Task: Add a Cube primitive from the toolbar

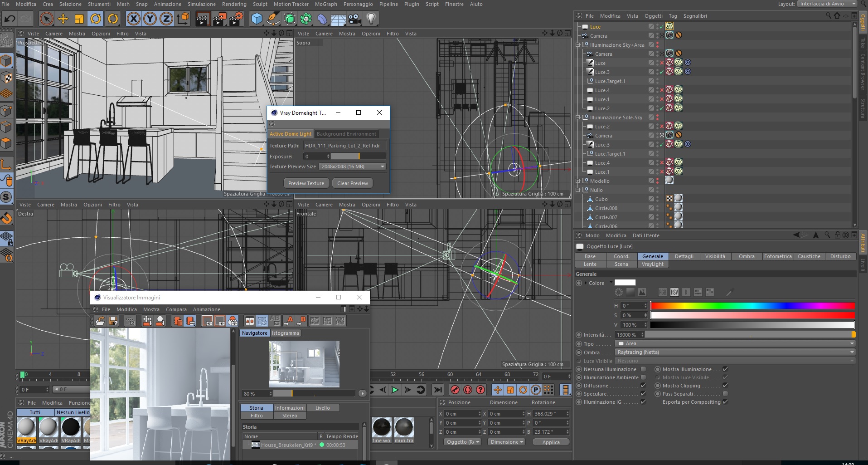Action: [x=257, y=19]
